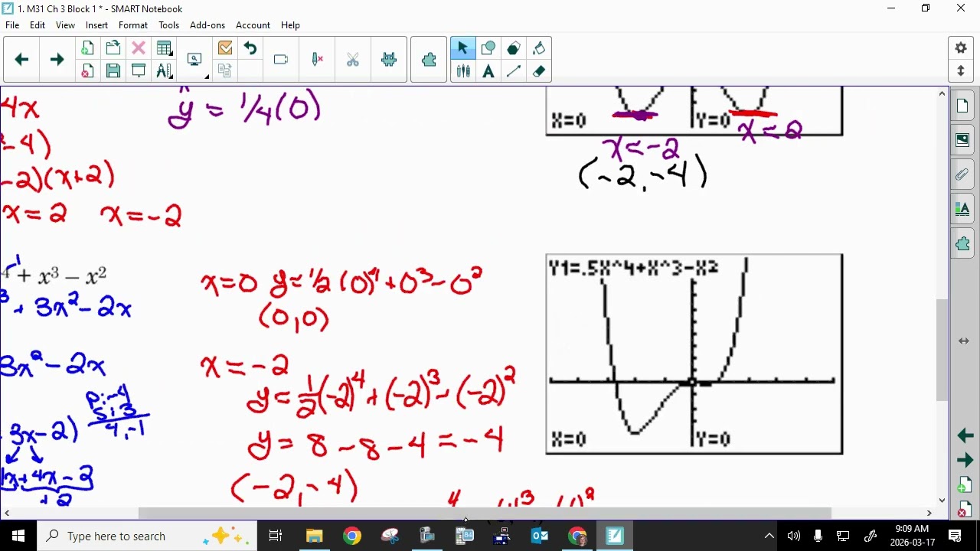
Task: Click the grayed-out paste icon
Action: pyautogui.click(x=224, y=71)
